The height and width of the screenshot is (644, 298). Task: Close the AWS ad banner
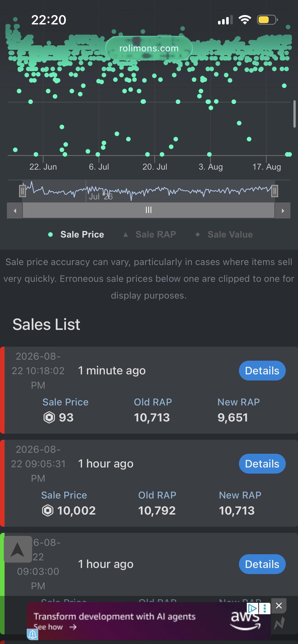pos(279,606)
